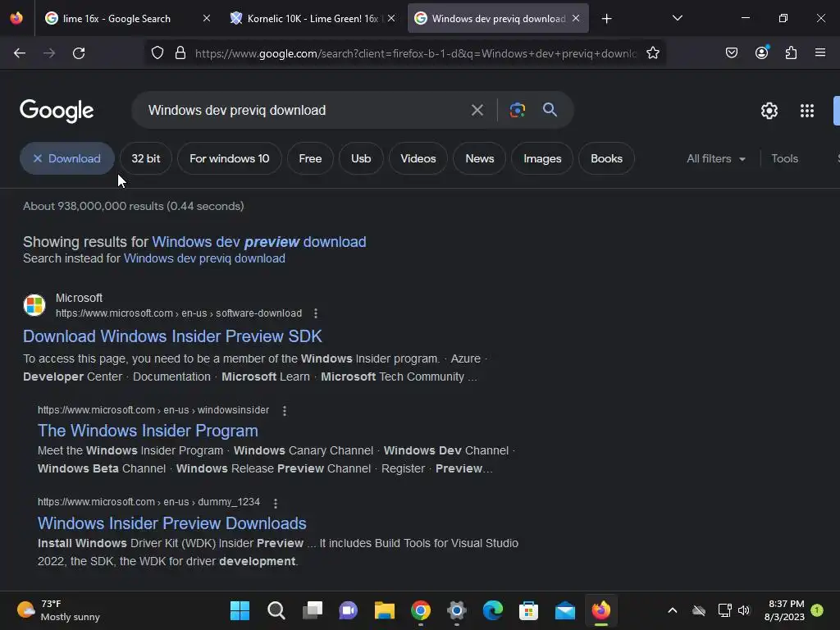Image resolution: width=840 pixels, height=630 pixels.
Task: Close the Kornelic 10K tab
Action: click(391, 18)
